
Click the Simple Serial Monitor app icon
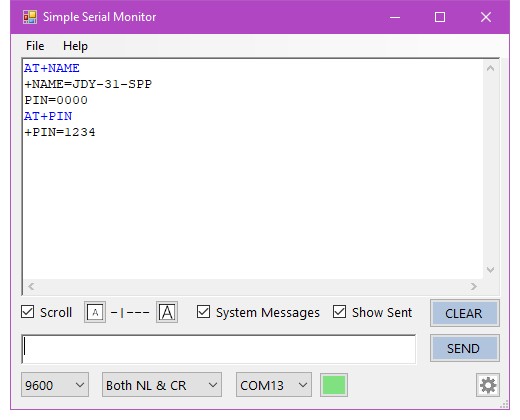tap(30, 17)
